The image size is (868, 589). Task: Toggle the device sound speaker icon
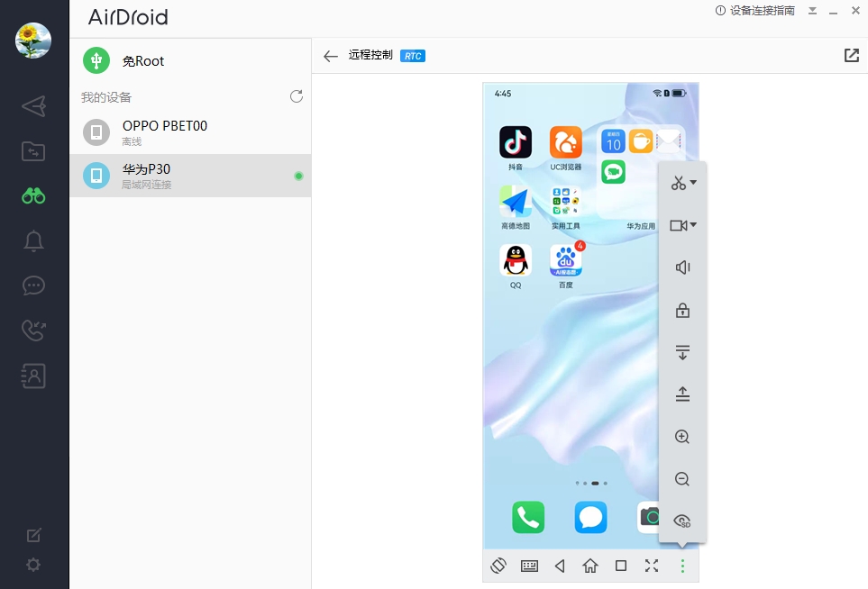682,267
